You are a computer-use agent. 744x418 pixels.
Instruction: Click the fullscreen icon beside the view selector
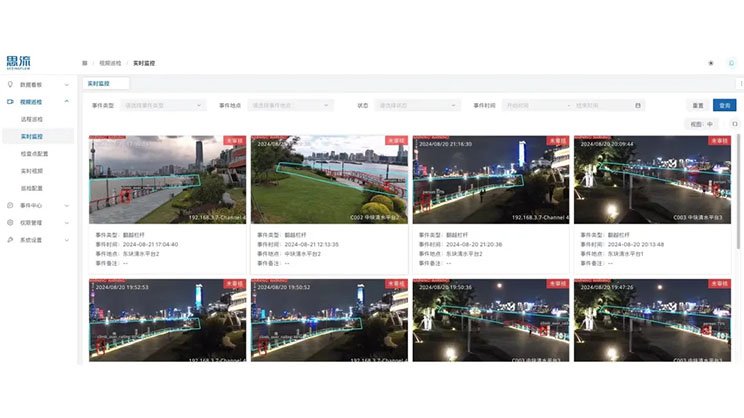click(735, 124)
